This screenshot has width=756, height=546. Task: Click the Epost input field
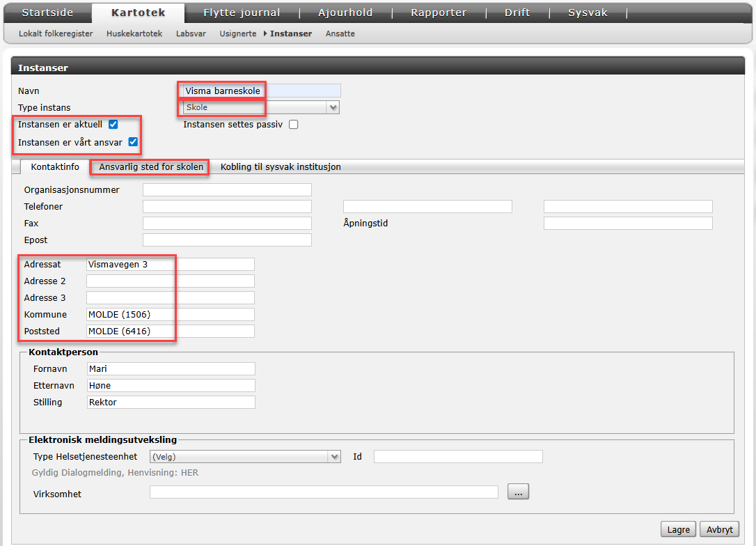(227, 240)
